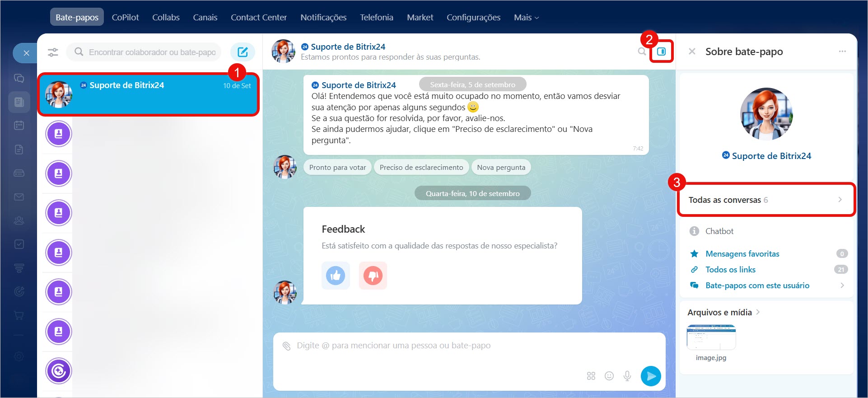Open Todos os links
868x398 pixels.
click(730, 270)
